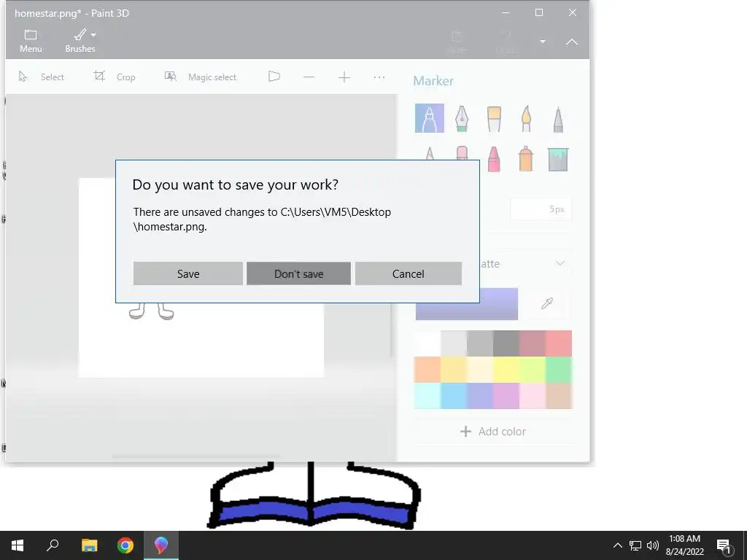The image size is (747, 560).
Task: Expand the arrow beside Brushes
Action: 93,35
